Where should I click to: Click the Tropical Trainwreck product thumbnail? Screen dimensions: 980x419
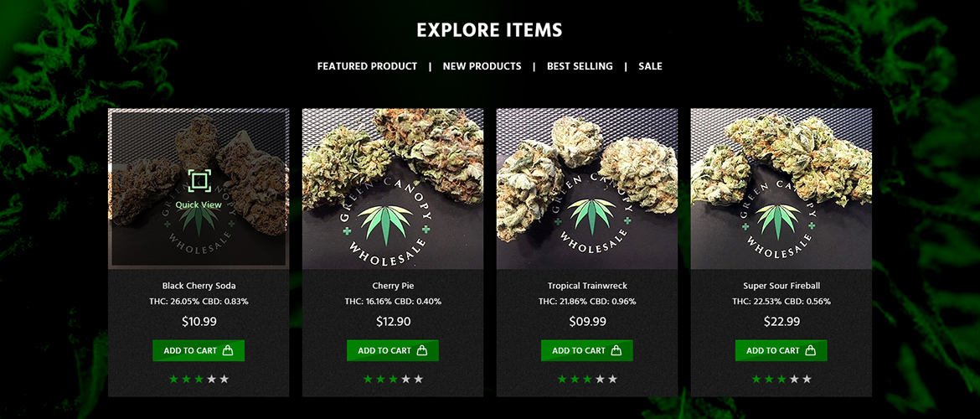(587, 189)
